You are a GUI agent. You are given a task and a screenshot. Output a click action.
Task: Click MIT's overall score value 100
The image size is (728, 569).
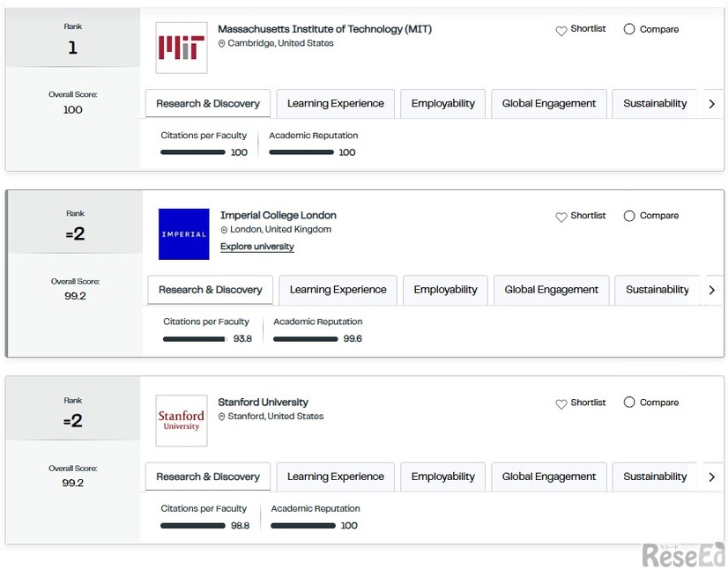(x=73, y=110)
